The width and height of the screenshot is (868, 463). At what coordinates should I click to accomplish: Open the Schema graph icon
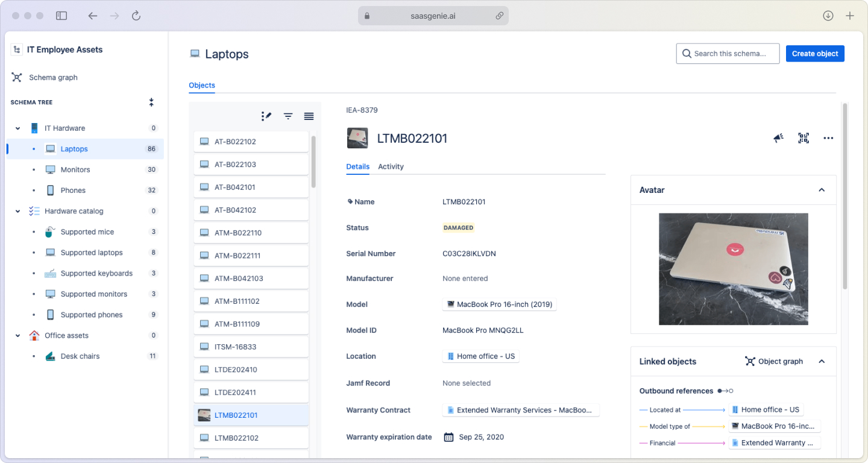pos(17,77)
